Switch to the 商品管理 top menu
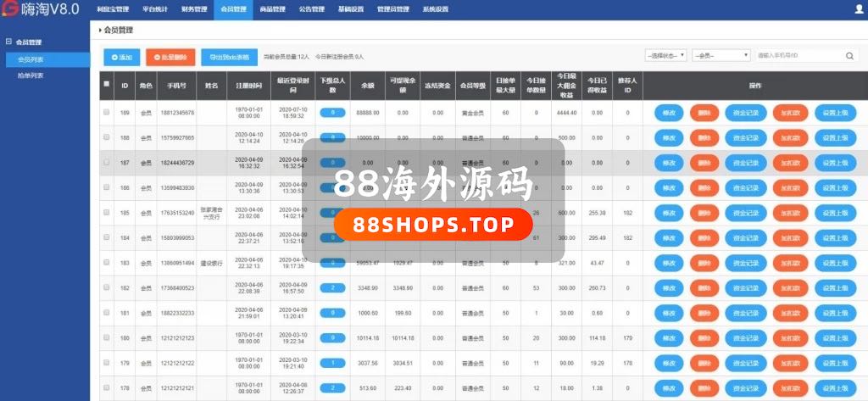Screen dimensions: 868x401 click(272, 9)
